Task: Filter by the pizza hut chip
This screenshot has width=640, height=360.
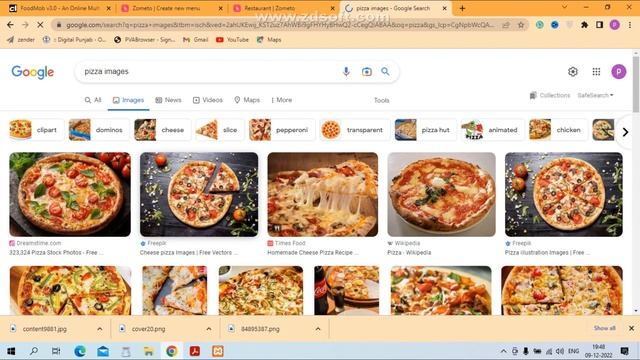Action: point(425,130)
